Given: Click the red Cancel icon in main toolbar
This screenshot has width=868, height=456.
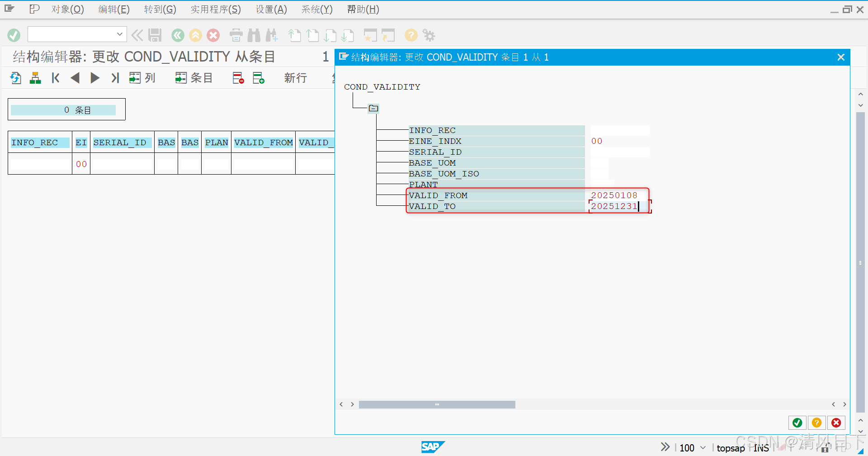Looking at the screenshot, I should click(213, 35).
